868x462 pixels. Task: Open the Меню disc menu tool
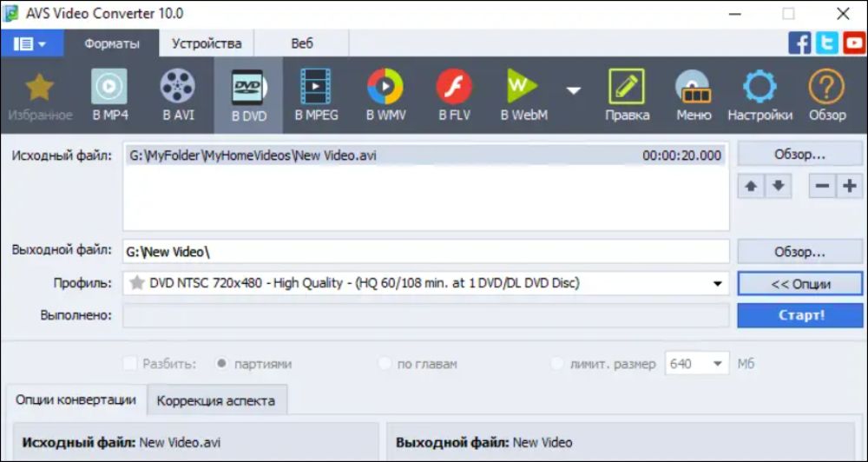(x=694, y=87)
